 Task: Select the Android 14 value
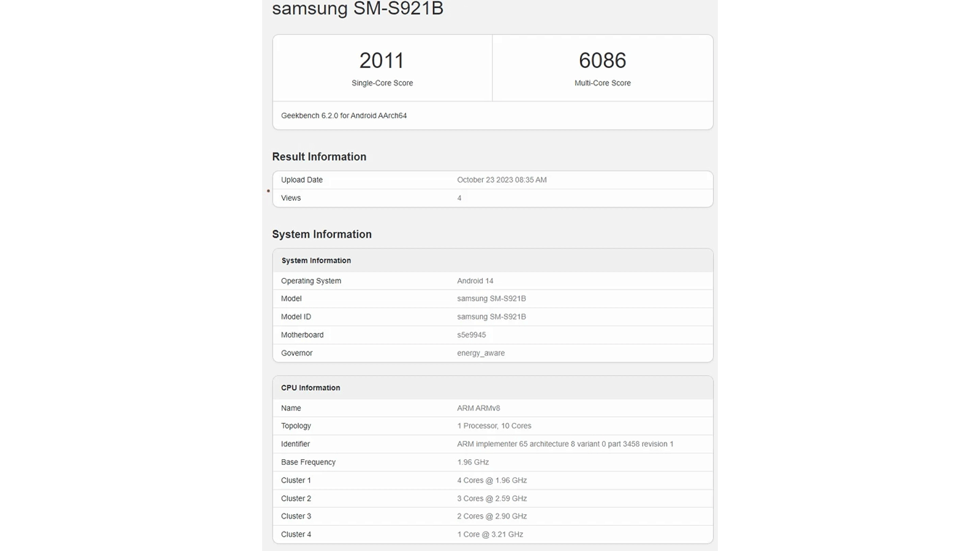coord(475,281)
